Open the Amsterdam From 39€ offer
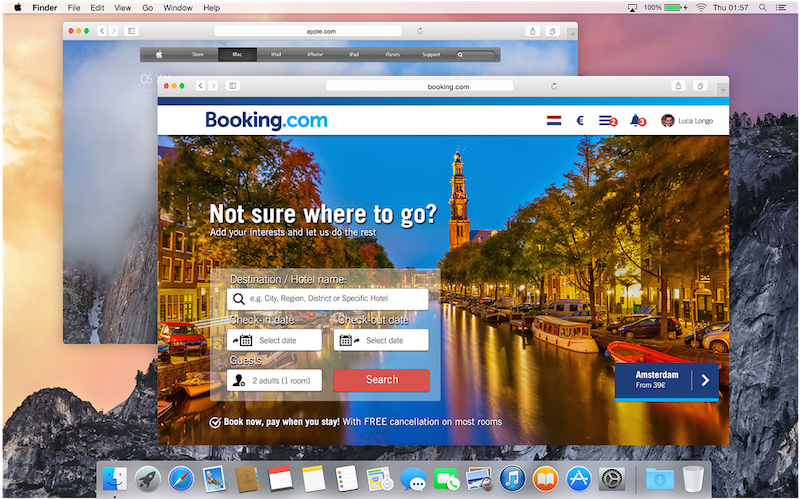Viewport: 800px width, 499px height. (x=666, y=380)
